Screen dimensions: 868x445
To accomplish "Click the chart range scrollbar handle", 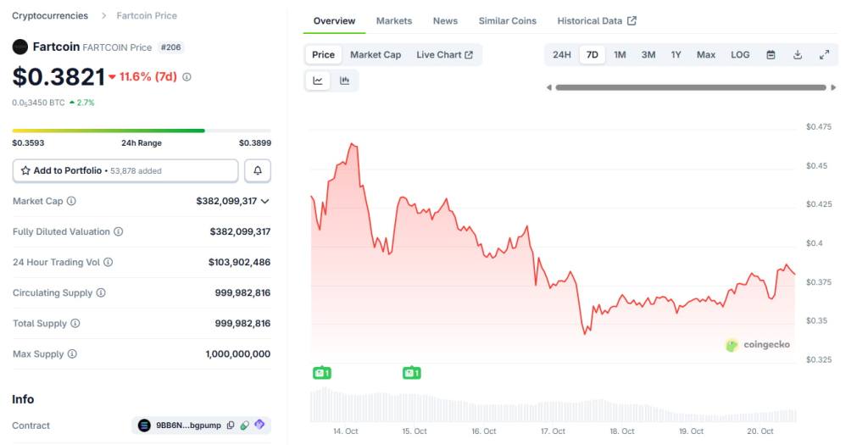I will pyautogui.click(x=691, y=87).
